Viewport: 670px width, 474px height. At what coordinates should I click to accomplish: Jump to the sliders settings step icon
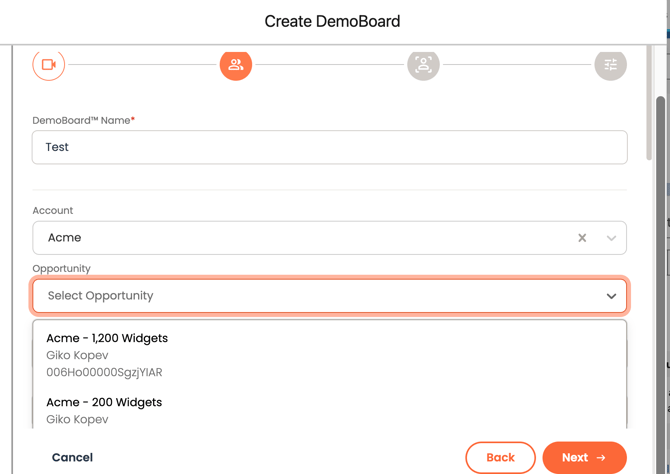[x=610, y=65]
